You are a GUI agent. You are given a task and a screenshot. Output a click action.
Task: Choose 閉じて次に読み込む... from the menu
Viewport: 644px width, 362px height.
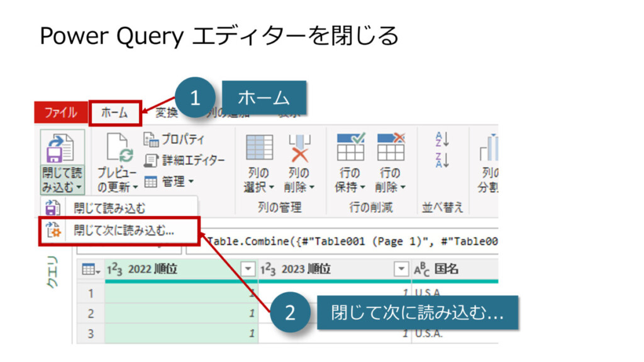[123, 230]
